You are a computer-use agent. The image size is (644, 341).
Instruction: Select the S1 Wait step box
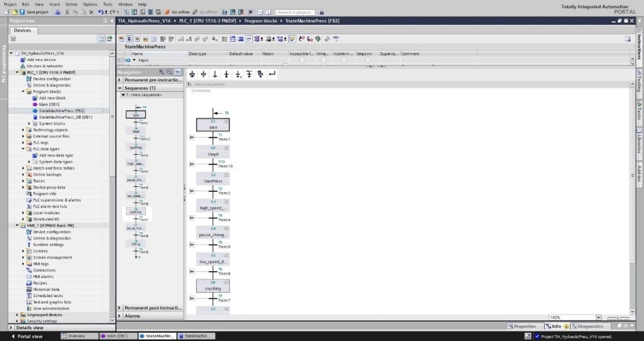click(x=213, y=125)
